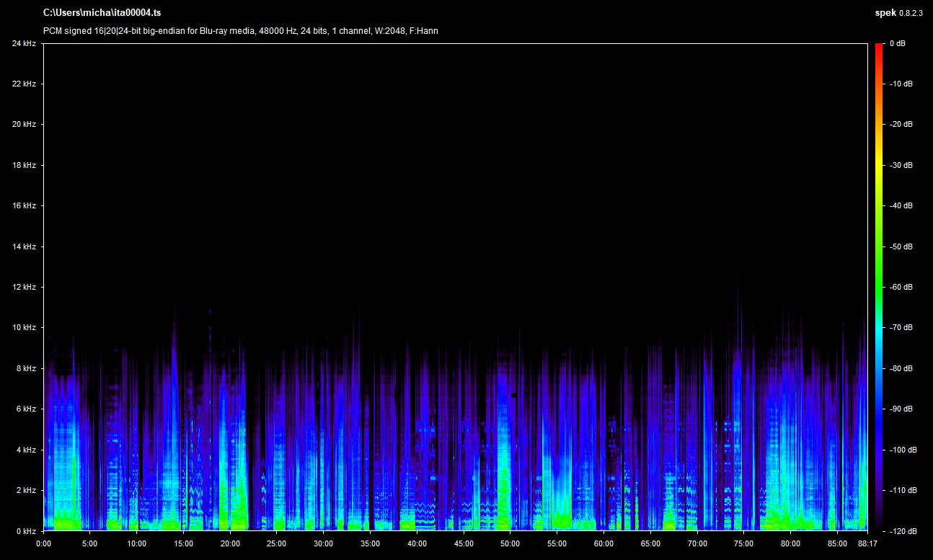Click the file path ita00004.ts title

(102, 13)
